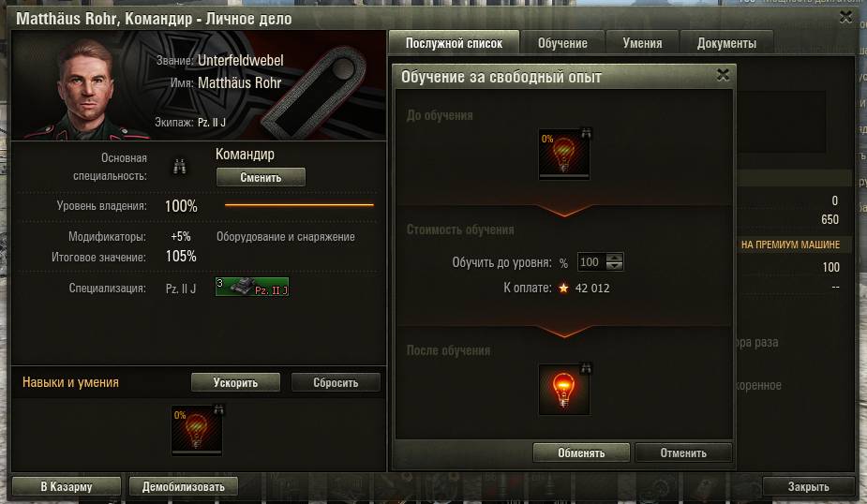Click the Pz. II J tank specialization icon

tap(252, 287)
